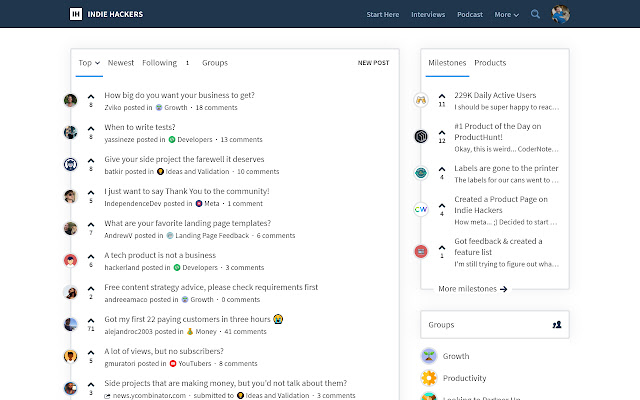Upvote 'Got my first 22 paying customers' post
The width and height of the screenshot is (640, 400).
click(x=91, y=320)
